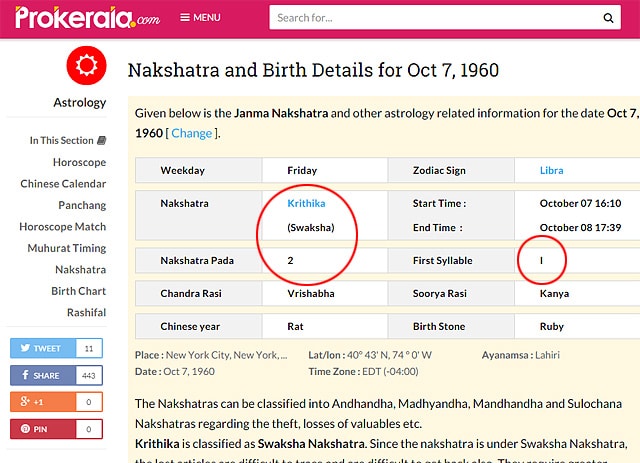
Task: Open Horoscope in the sidebar
Action: click(x=79, y=162)
